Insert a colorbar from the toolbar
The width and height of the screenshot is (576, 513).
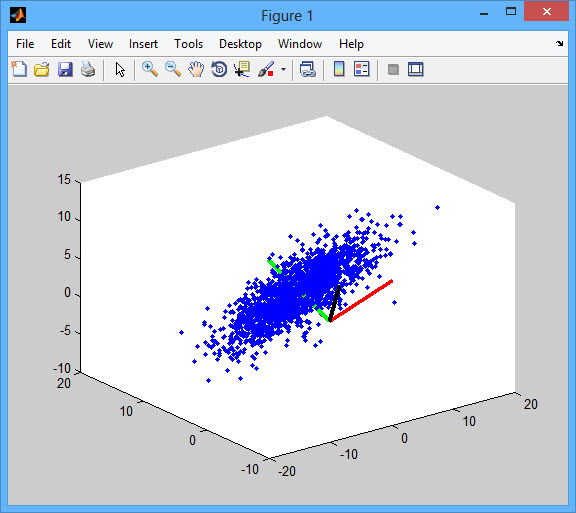339,69
